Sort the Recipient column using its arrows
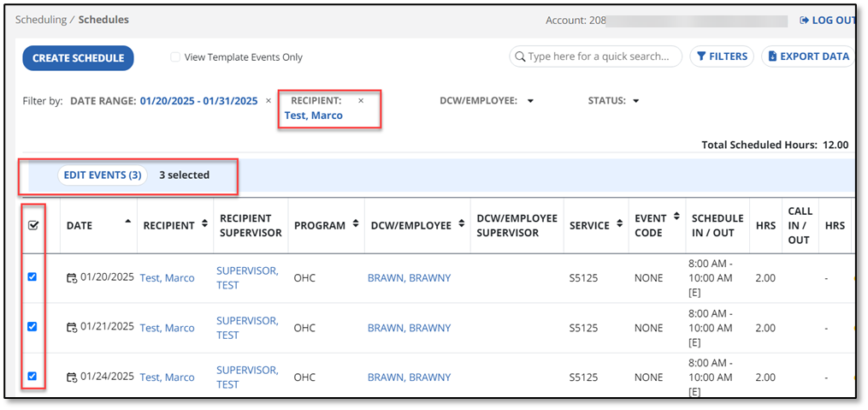This screenshot has height=410, width=868. pyautogui.click(x=205, y=224)
